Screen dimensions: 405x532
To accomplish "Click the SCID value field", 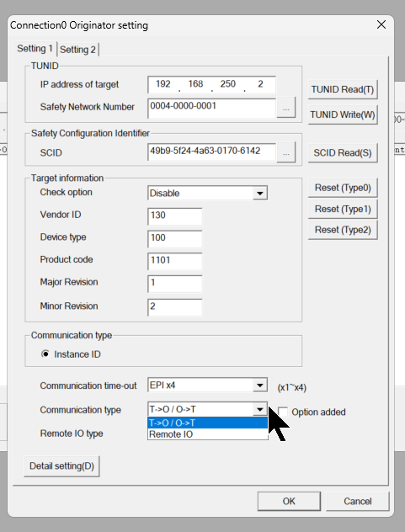I will coord(211,152).
